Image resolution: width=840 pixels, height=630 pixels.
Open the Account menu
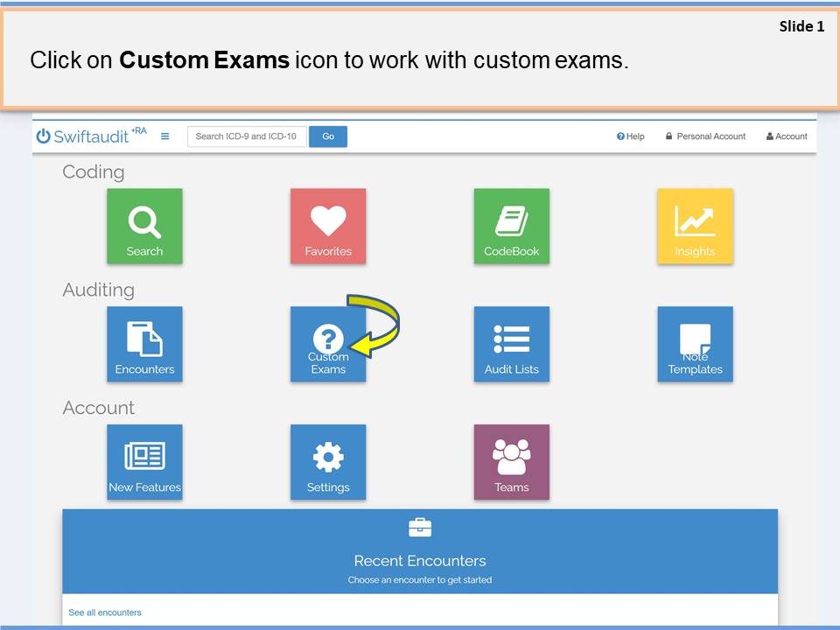point(787,136)
